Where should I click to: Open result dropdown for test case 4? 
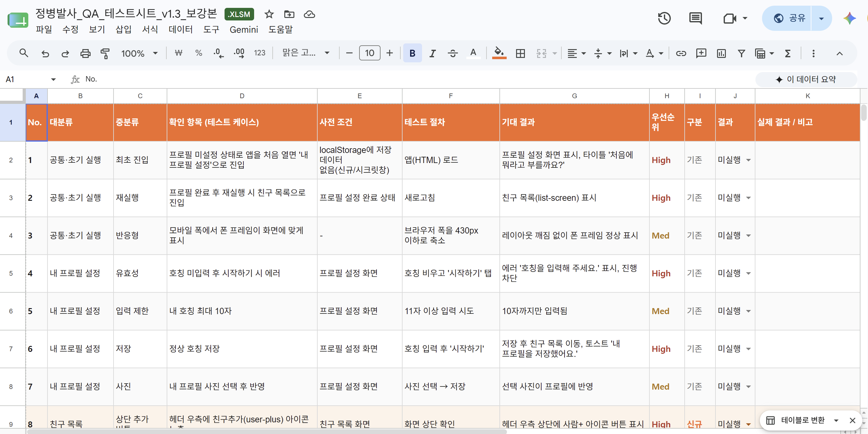(748, 273)
